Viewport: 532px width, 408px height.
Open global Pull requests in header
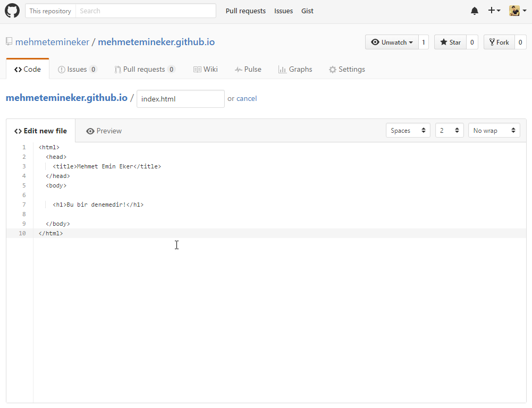click(x=246, y=11)
